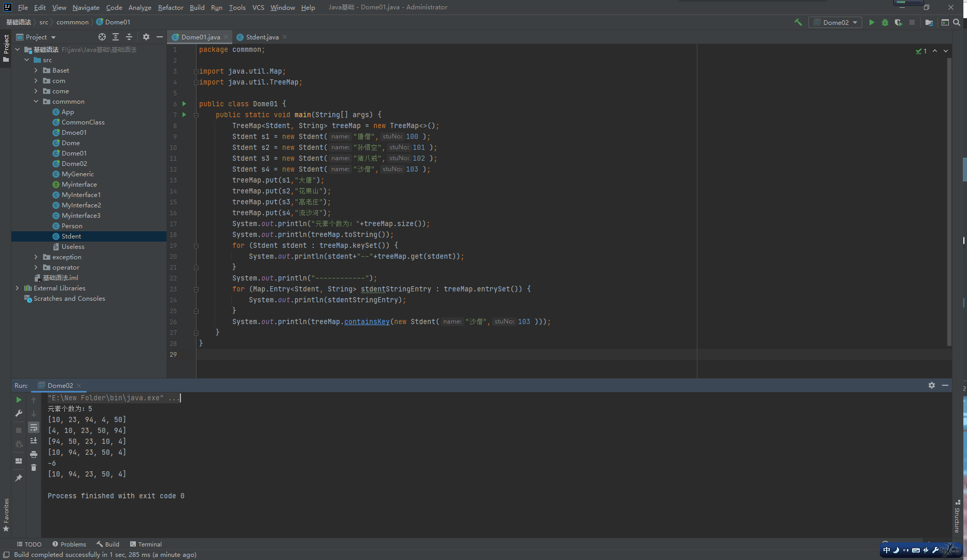This screenshot has height=560, width=967.
Task: Expand External Libraries node
Action: [17, 288]
